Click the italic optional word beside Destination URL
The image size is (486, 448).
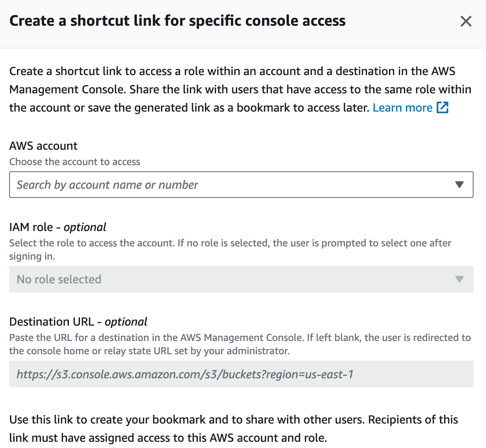tap(126, 322)
